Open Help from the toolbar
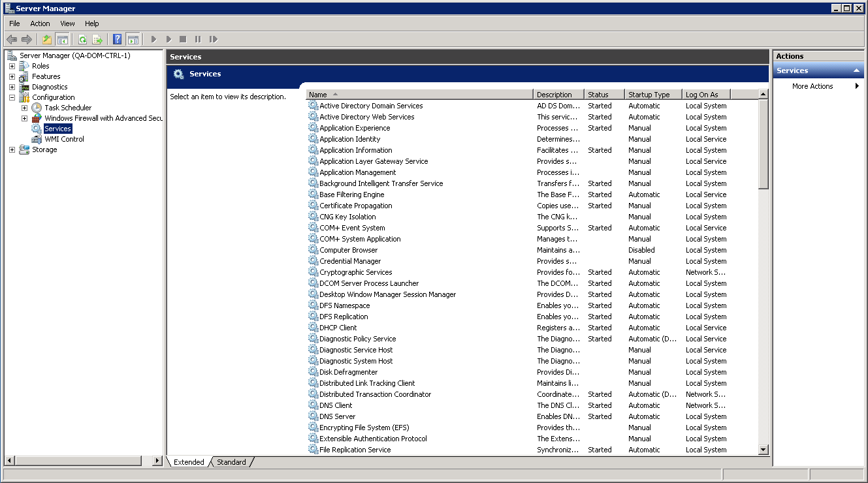 coord(117,39)
